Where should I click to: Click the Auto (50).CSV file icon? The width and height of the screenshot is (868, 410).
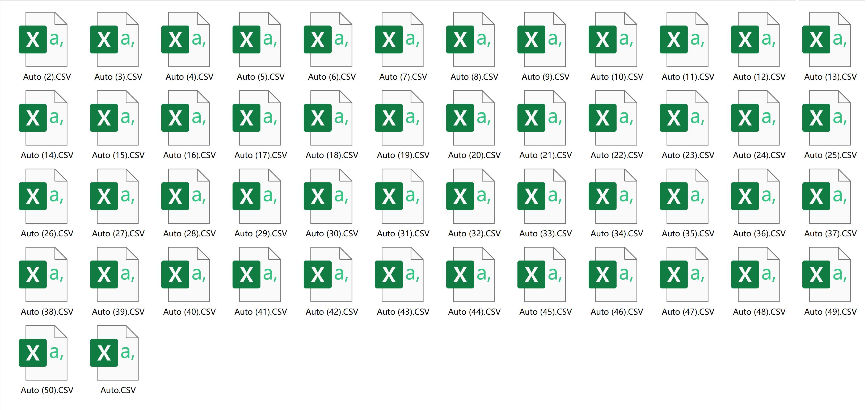43,353
